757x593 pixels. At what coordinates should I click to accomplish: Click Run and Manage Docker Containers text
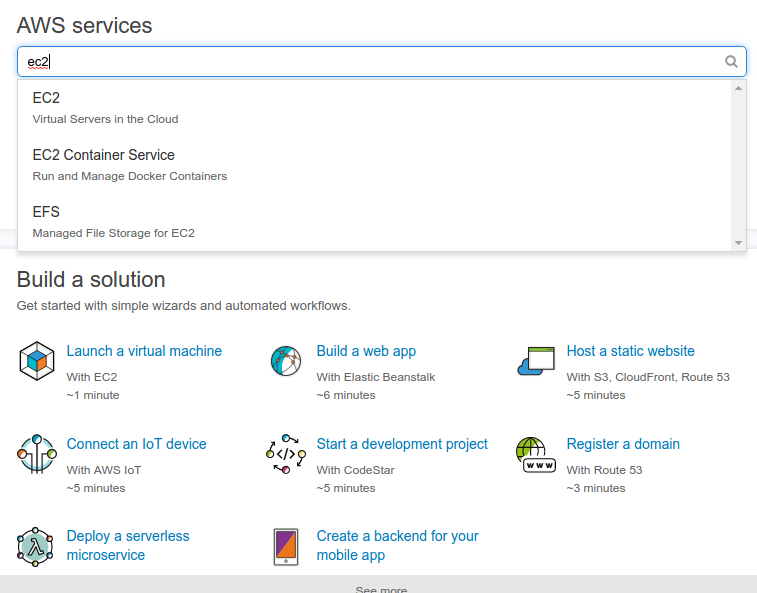click(129, 176)
